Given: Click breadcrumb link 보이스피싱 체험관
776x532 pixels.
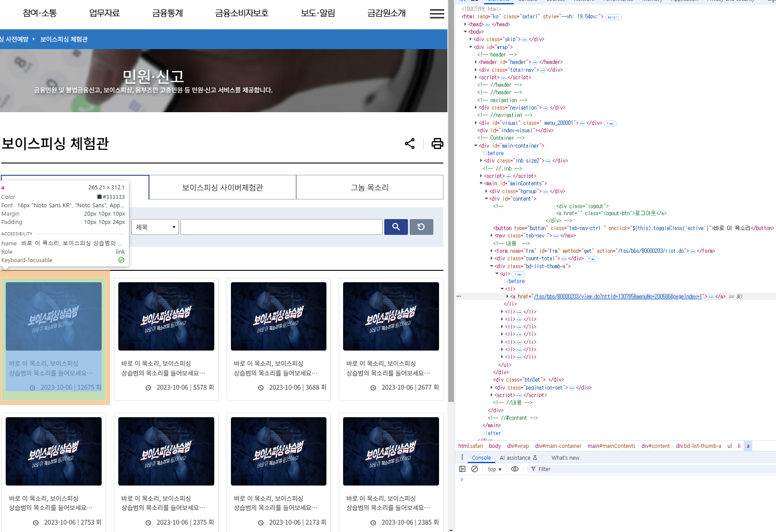Looking at the screenshot, I should 64,39.
